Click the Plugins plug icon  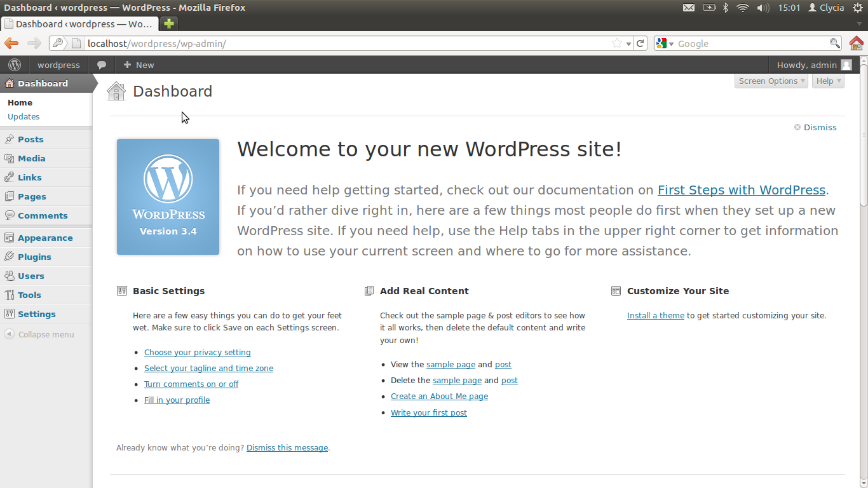click(9, 257)
